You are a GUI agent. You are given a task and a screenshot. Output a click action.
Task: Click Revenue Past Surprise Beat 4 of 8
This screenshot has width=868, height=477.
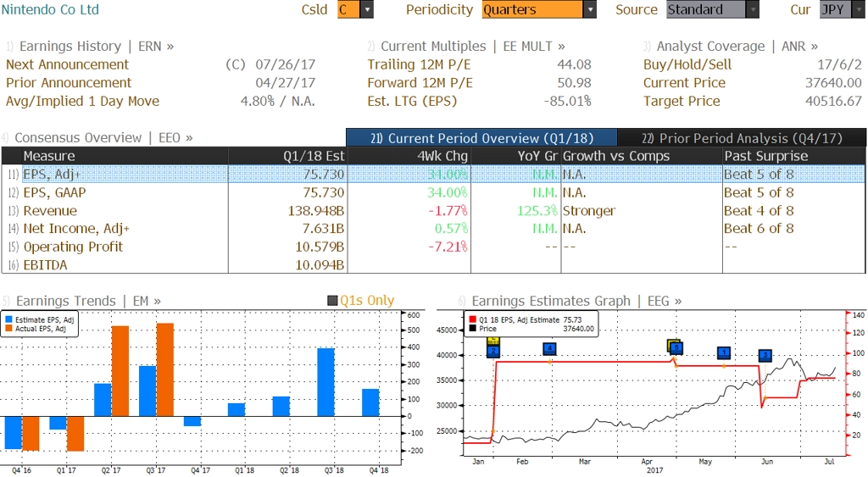[x=759, y=211]
